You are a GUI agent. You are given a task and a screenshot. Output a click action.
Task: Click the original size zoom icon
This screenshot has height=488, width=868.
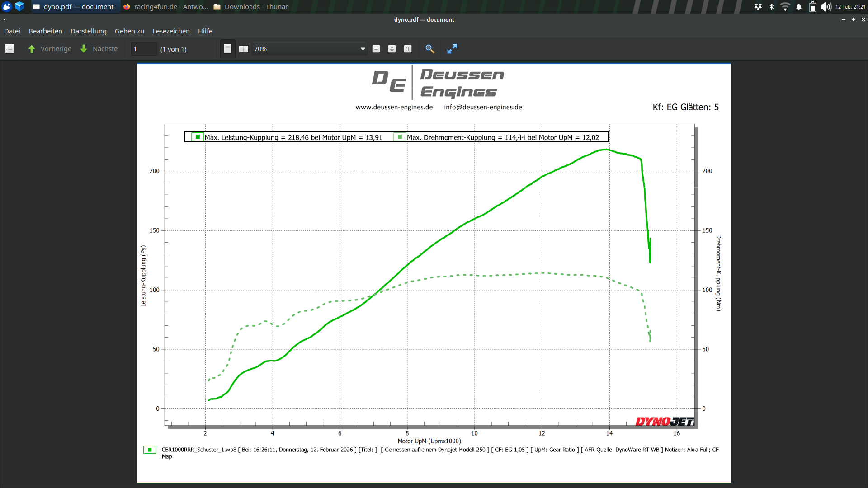tap(408, 49)
